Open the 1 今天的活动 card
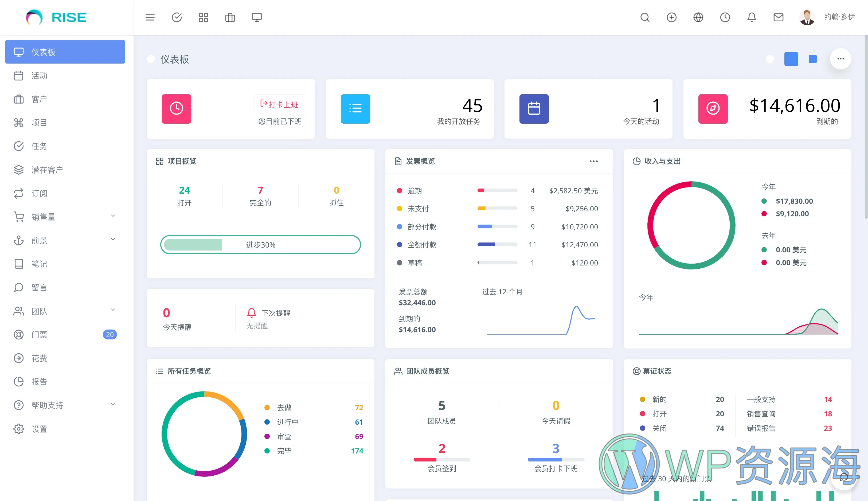 click(588, 109)
